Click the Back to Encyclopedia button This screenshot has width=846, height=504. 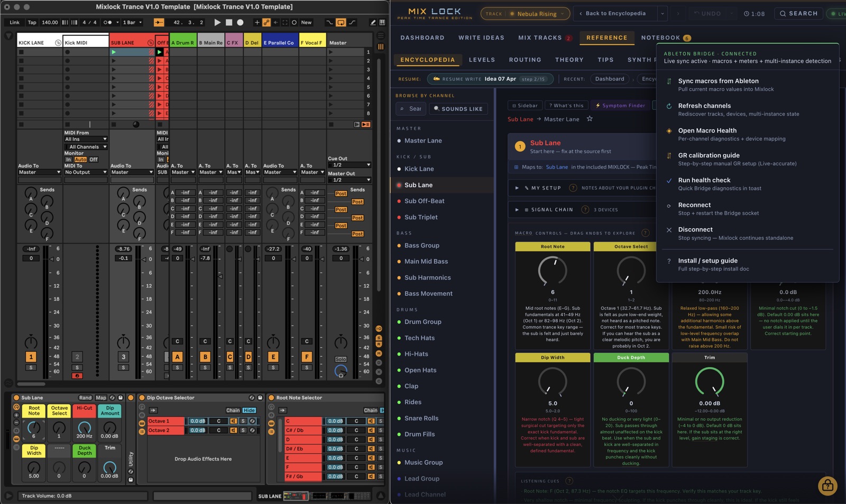click(615, 14)
